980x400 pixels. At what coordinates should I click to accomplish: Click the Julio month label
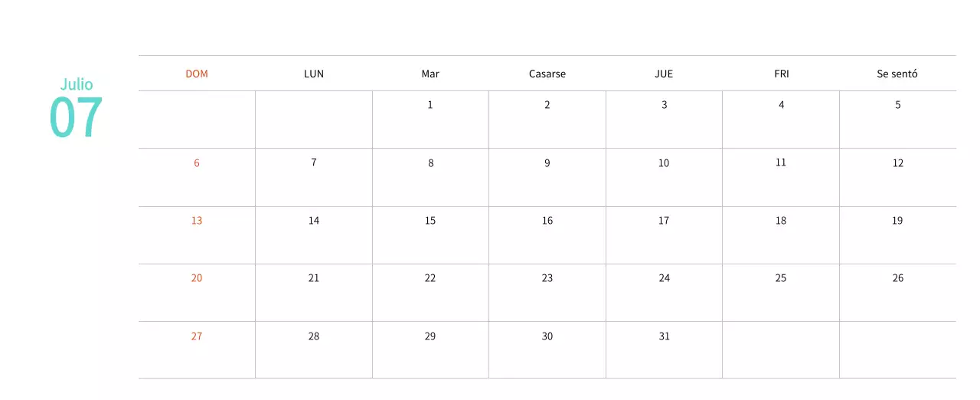point(77,84)
